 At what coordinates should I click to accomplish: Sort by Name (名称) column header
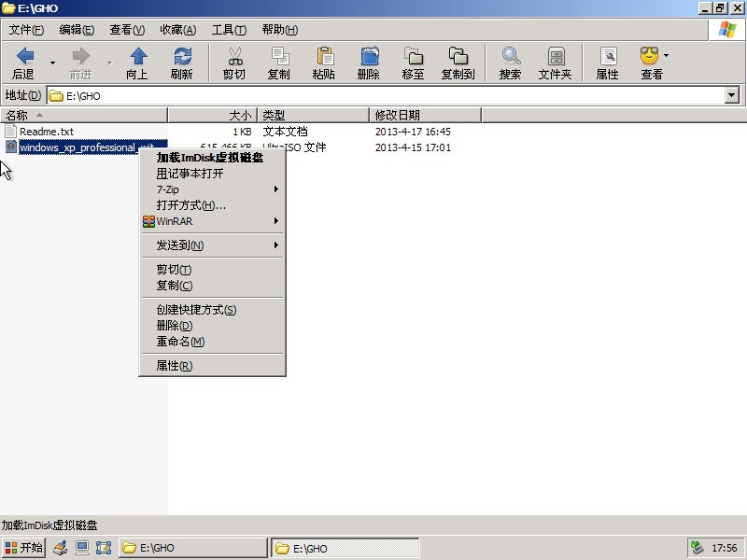tap(84, 115)
